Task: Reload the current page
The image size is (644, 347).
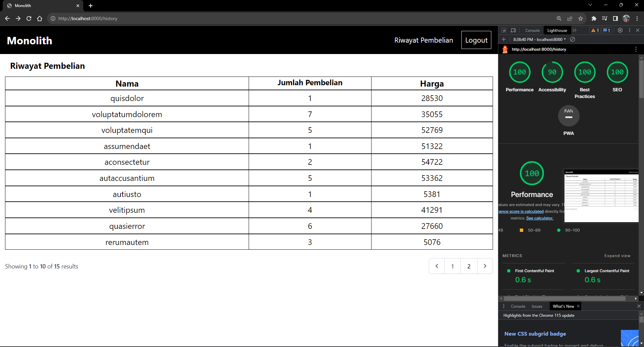Action: tap(29, 18)
